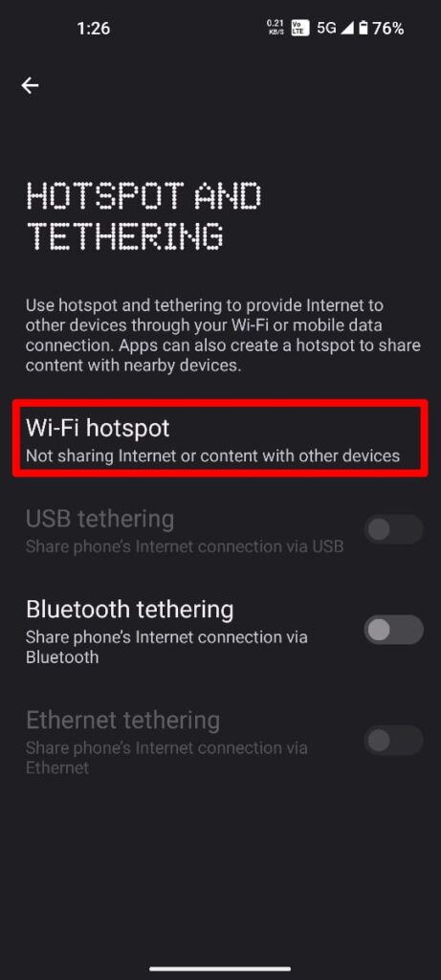
Task: Tap the 1:26 clock in status bar
Action: tap(94, 28)
